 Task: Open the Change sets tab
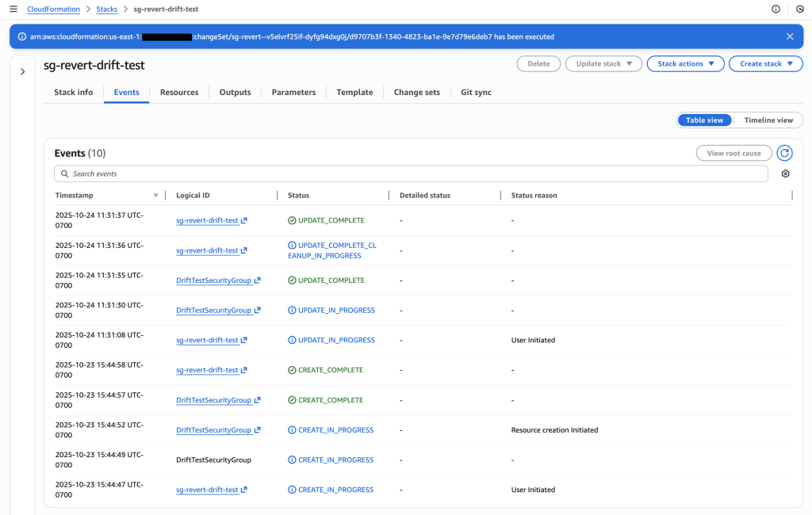(x=416, y=93)
